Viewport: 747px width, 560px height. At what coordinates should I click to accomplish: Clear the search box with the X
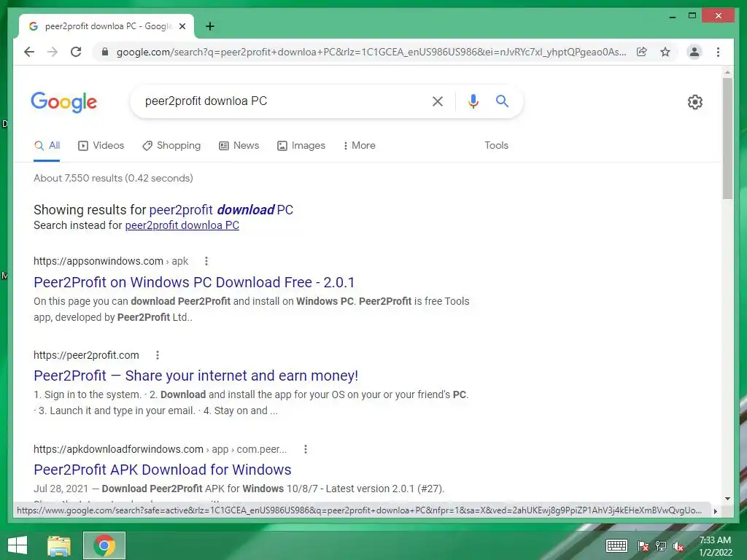click(x=438, y=101)
